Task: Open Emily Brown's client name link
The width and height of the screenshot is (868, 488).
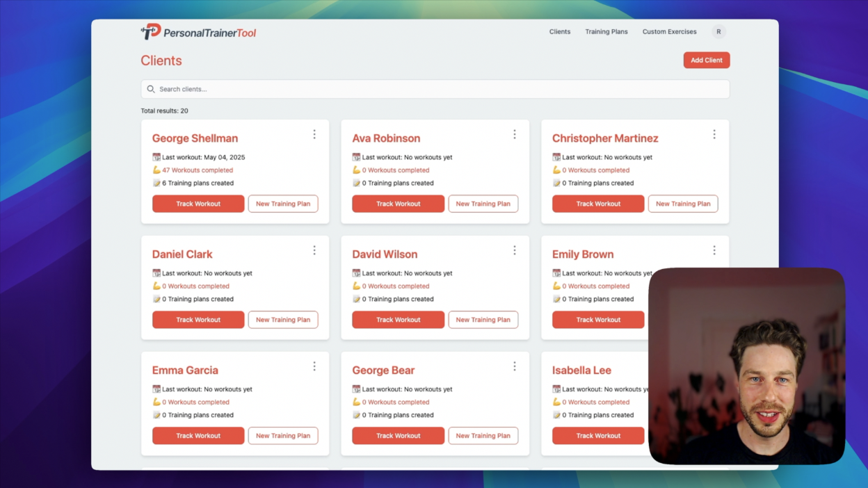Action: coord(583,254)
